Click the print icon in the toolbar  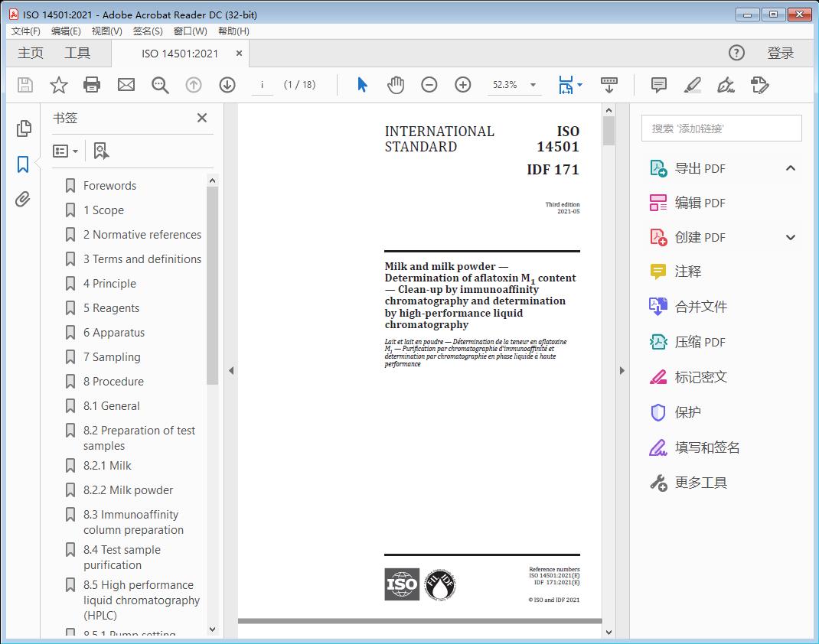click(92, 85)
